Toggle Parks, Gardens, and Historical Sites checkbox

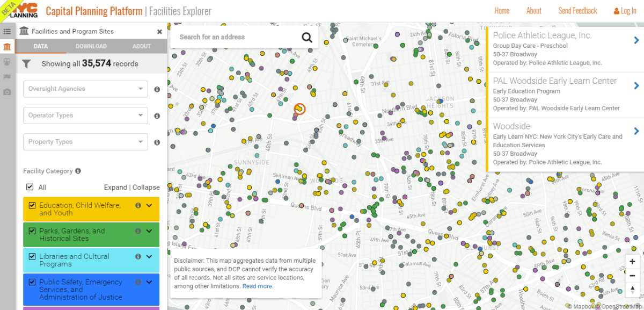coord(32,231)
